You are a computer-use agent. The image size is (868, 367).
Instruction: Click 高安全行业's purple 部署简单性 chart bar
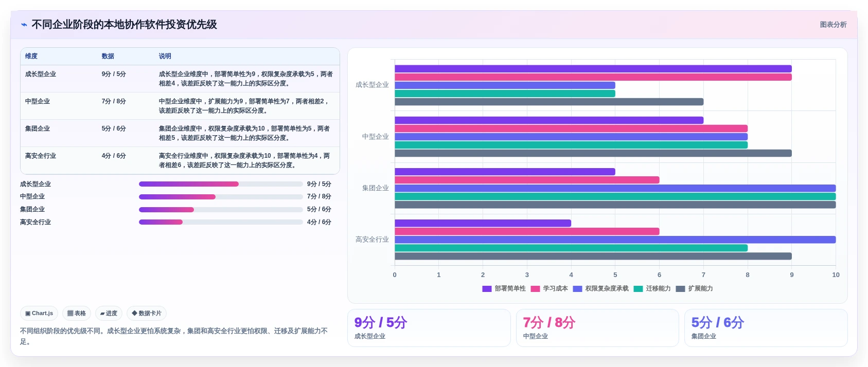pyautogui.click(x=483, y=223)
